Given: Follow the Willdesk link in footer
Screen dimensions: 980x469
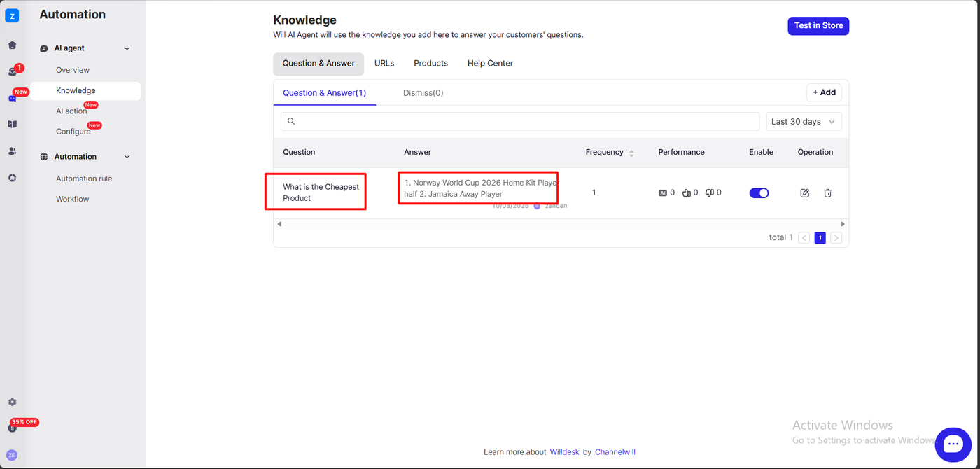Looking at the screenshot, I should (564, 452).
